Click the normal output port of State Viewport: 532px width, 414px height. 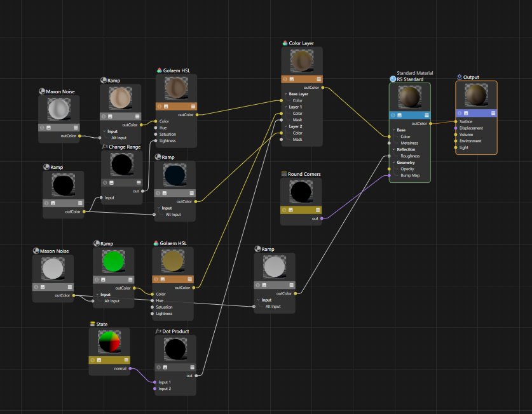pyautogui.click(x=130, y=368)
